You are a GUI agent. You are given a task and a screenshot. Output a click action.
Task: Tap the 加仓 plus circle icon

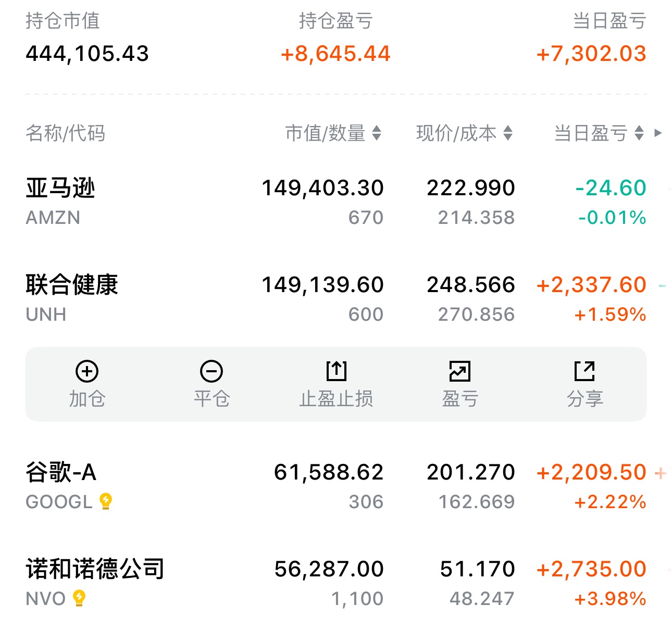[x=87, y=372]
